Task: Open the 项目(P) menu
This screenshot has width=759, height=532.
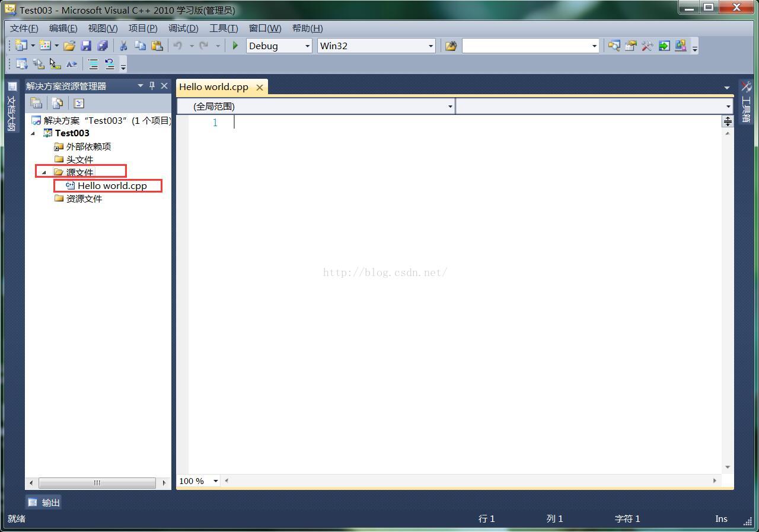Action: (143, 28)
